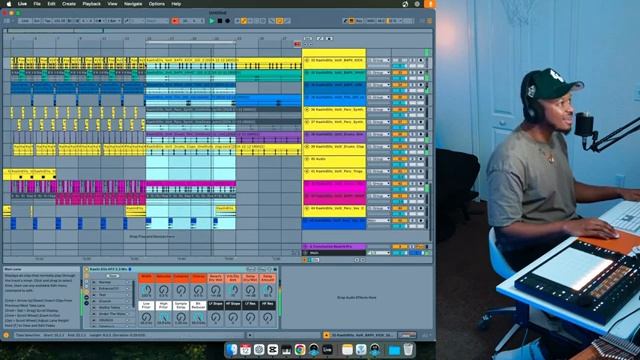Unfold the 40 Audio track
This screenshot has width=640, height=360.
[x=307, y=159]
